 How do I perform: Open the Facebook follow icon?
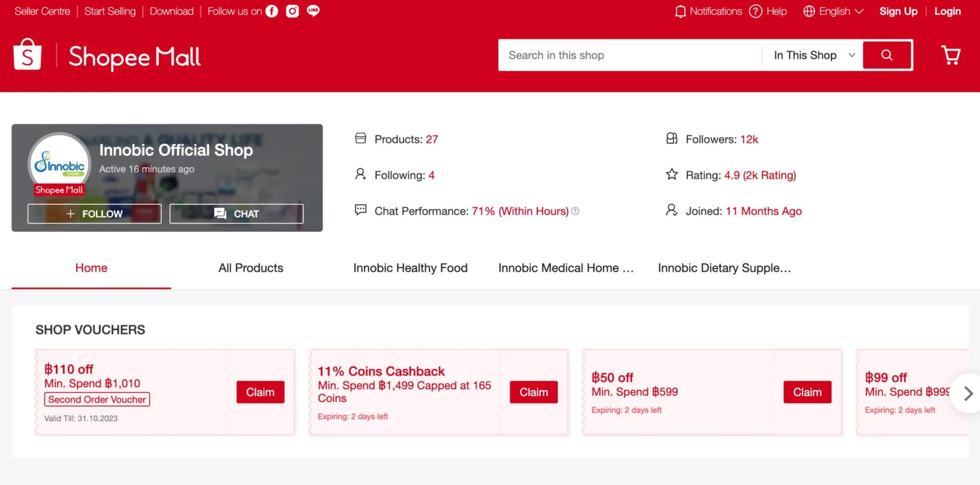[272, 11]
